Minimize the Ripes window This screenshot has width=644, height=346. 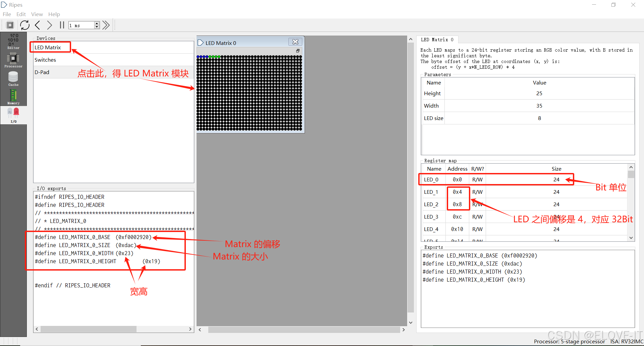pos(594,5)
